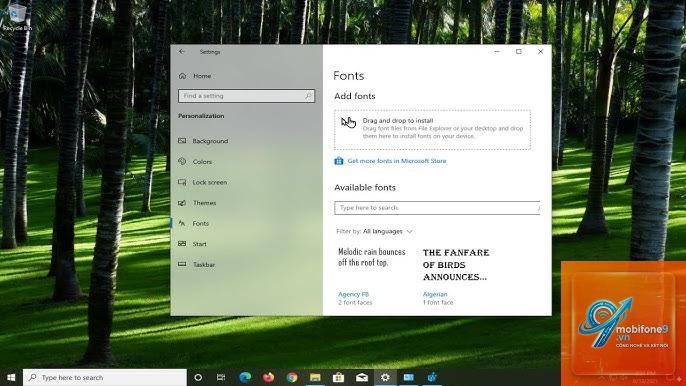686x386 pixels.
Task: Launch Google Chrome from taskbar
Action: [x=292, y=377]
